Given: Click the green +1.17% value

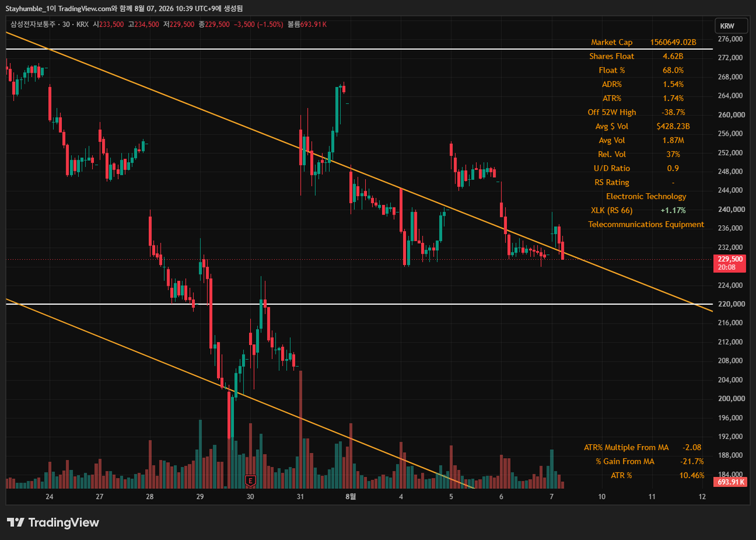Looking at the screenshot, I should pos(673,210).
